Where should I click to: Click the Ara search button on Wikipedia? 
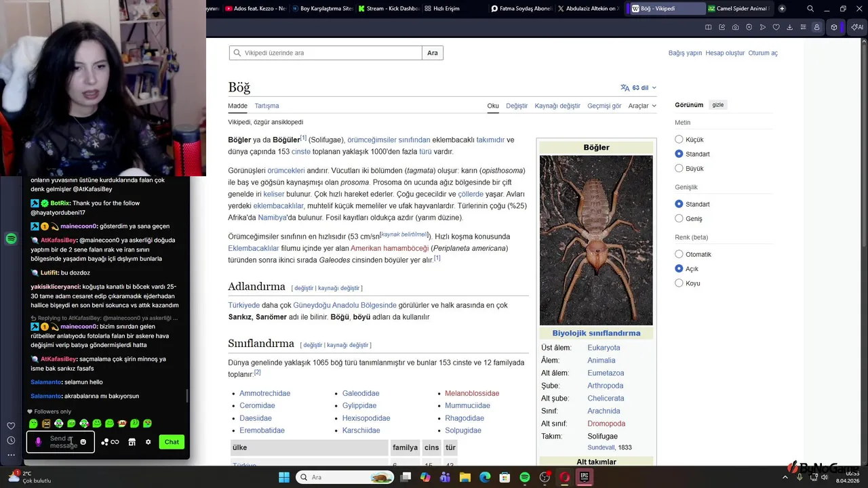pos(433,53)
